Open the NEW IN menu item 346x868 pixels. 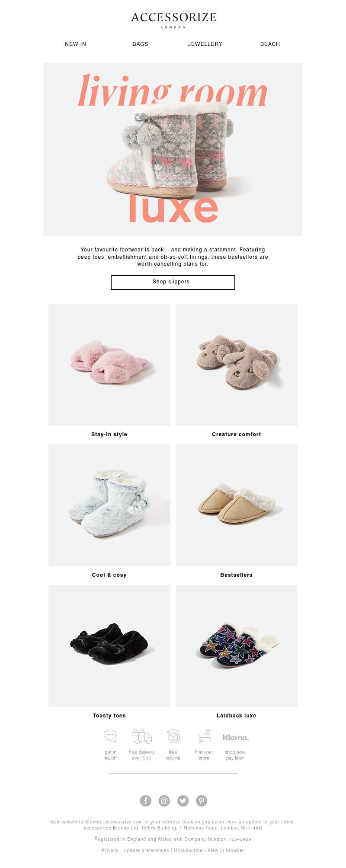pyautogui.click(x=76, y=44)
